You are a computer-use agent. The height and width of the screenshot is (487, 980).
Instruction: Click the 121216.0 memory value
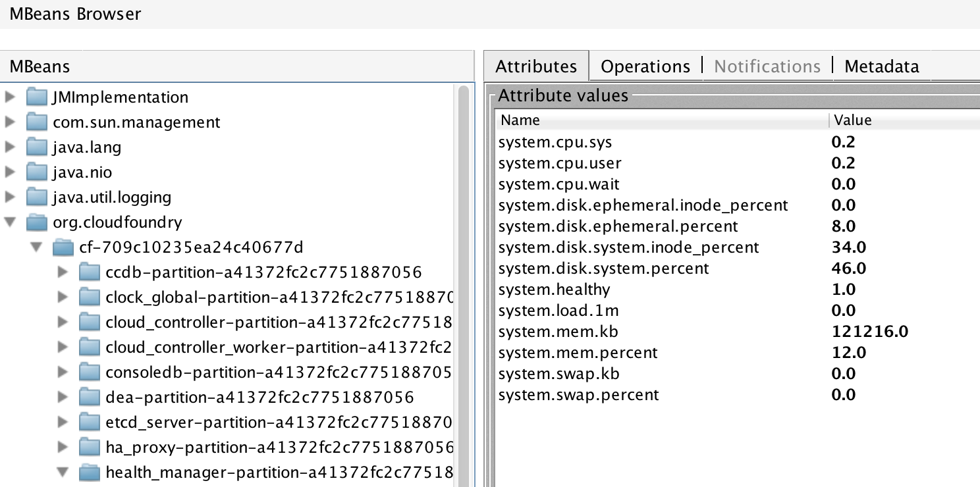[x=870, y=332]
